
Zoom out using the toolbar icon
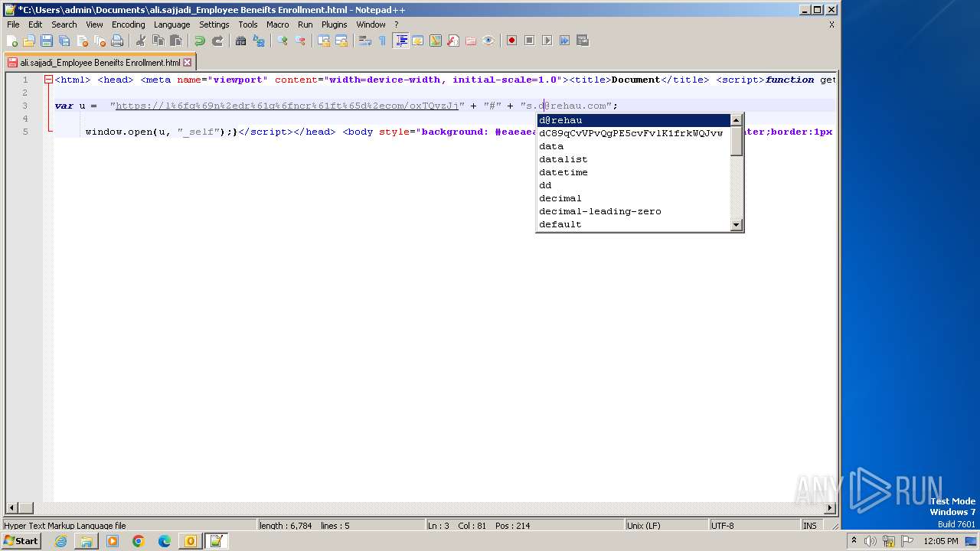299,41
